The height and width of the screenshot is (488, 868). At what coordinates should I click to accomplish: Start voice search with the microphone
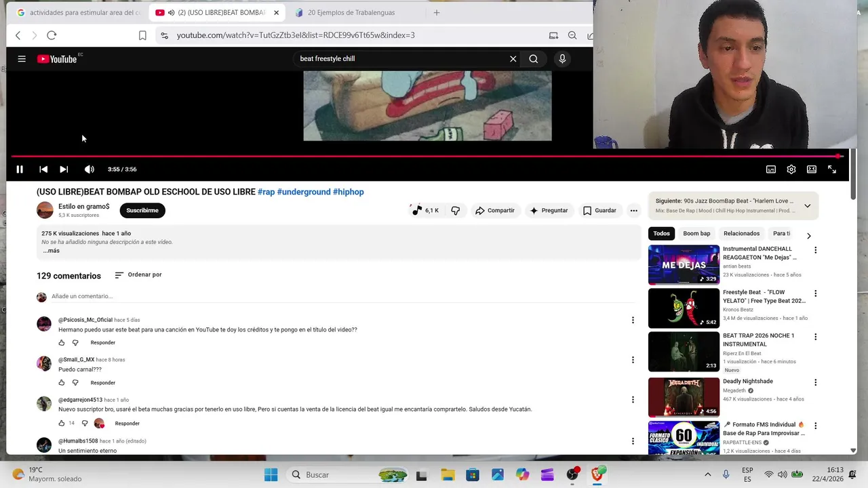[x=562, y=59]
